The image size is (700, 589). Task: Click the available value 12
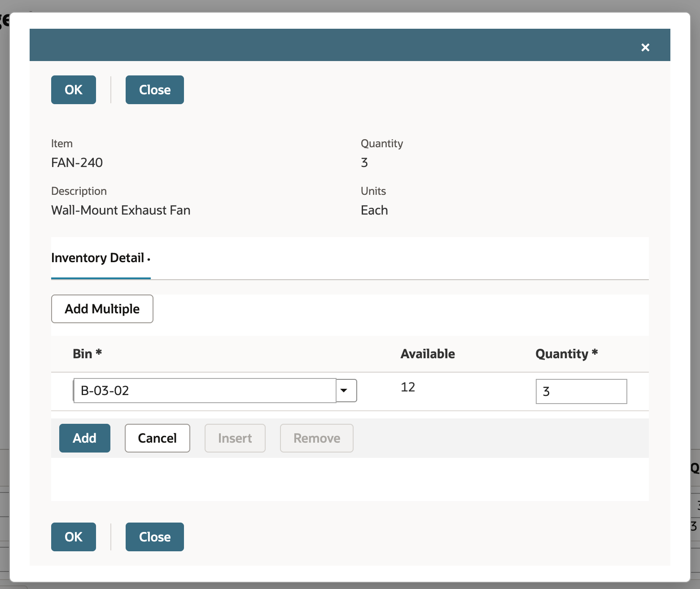408,387
